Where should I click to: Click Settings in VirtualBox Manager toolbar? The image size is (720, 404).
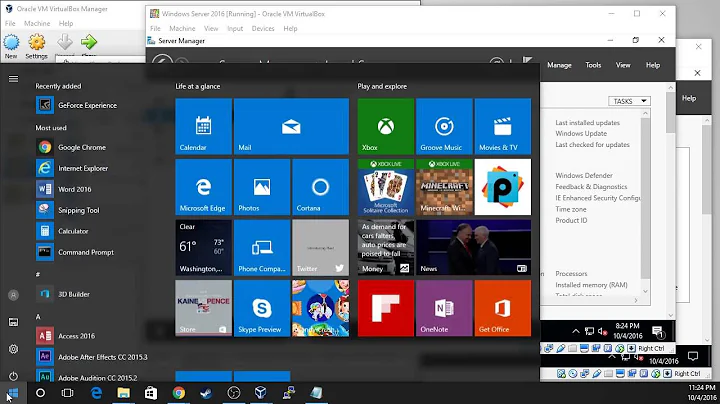(36, 47)
